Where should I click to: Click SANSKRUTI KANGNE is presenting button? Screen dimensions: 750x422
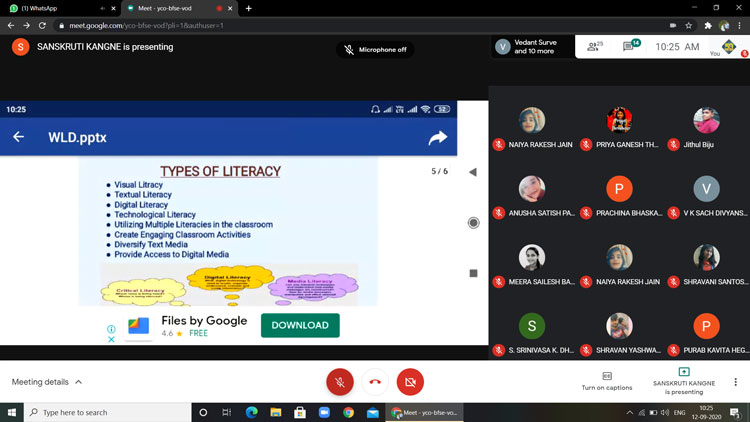pos(683,381)
